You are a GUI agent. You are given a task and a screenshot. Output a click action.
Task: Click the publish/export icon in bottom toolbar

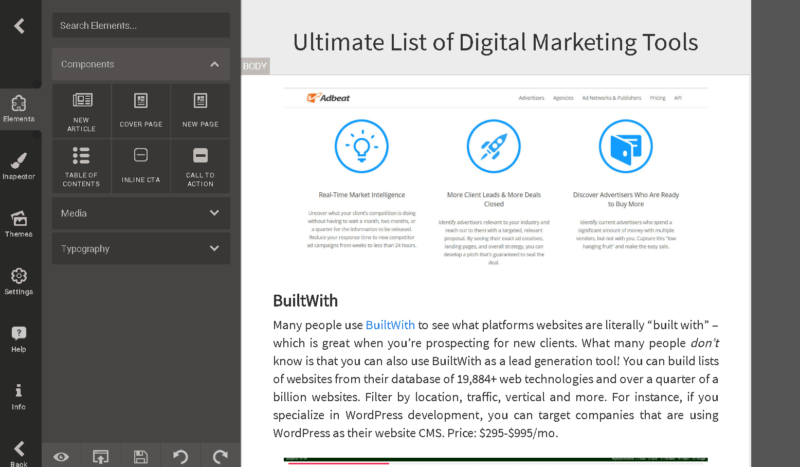pos(101,457)
